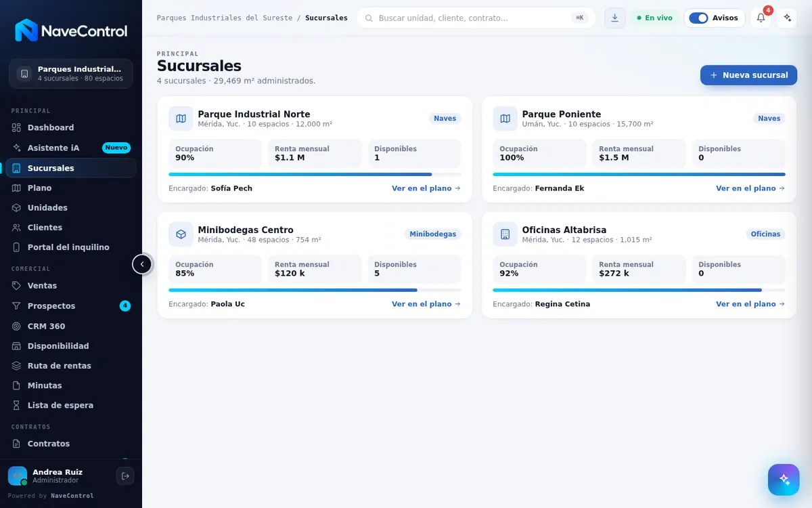Viewport: 812px width, 508px height.
Task: Click Encargado Sofía Pech name
Action: click(x=231, y=188)
